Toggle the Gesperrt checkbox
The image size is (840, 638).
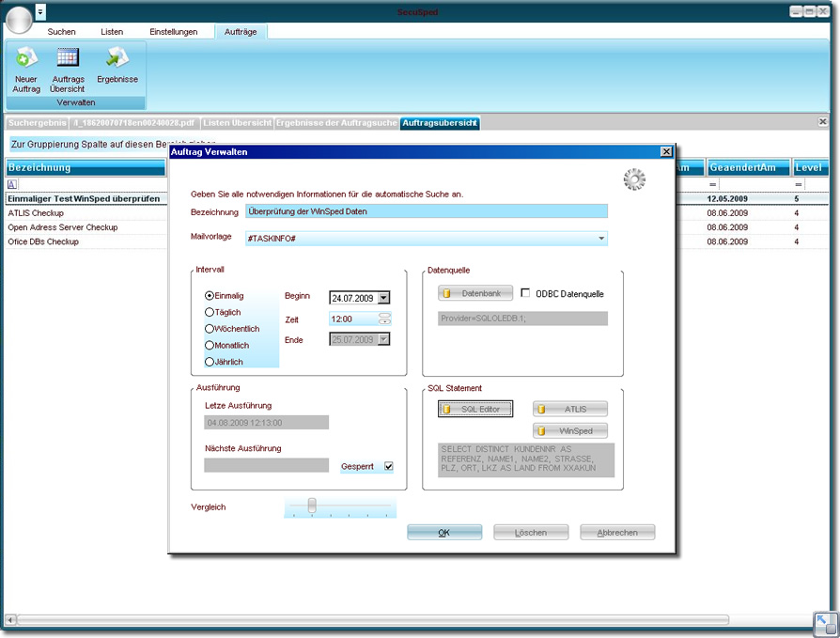(389, 466)
